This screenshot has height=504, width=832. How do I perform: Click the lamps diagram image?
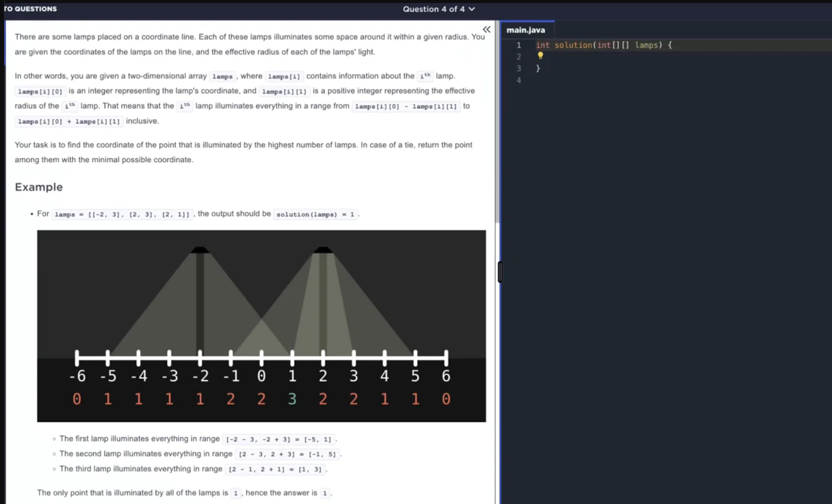pyautogui.click(x=261, y=326)
